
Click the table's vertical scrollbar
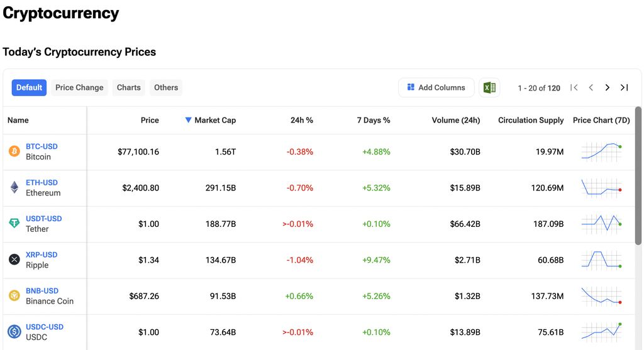tap(638, 175)
